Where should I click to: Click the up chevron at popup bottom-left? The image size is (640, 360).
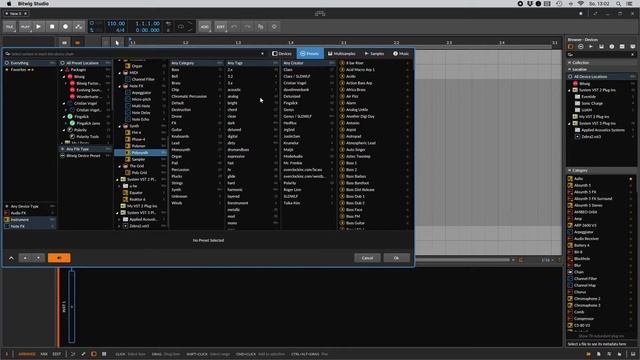point(11,258)
